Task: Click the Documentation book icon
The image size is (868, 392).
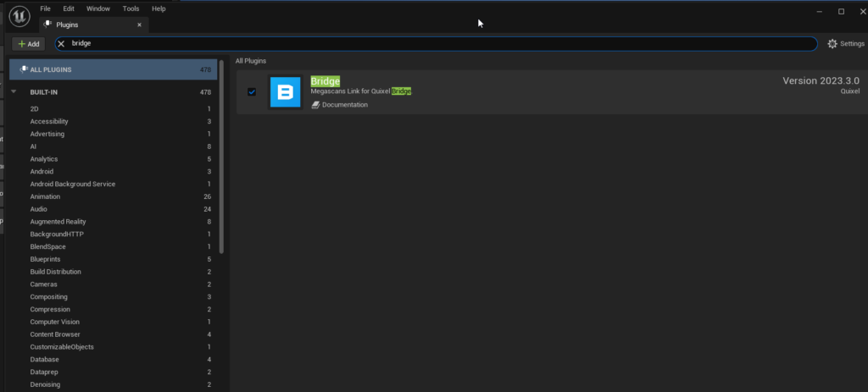Action: point(315,105)
